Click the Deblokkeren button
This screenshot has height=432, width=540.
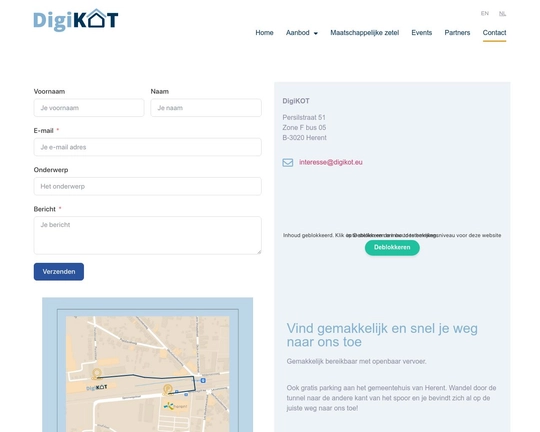click(x=392, y=247)
